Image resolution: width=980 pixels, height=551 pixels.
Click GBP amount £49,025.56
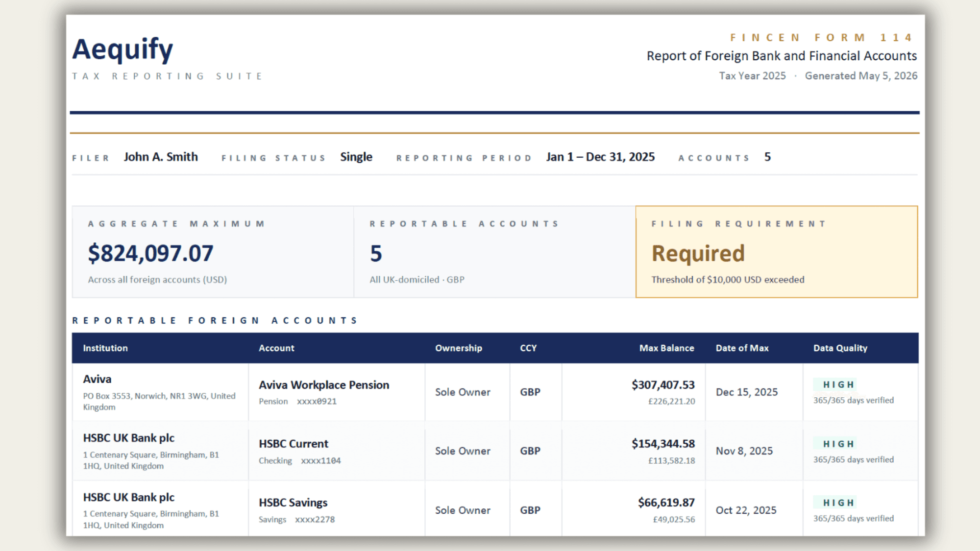674,520
